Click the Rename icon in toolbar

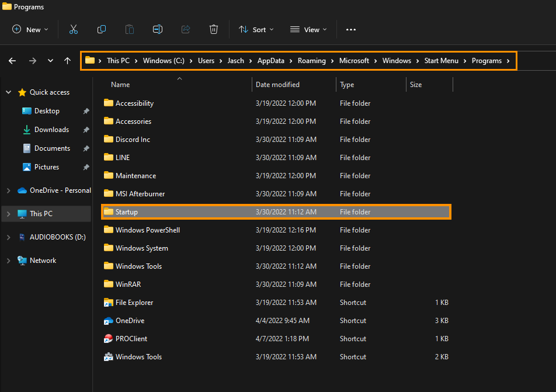click(158, 29)
